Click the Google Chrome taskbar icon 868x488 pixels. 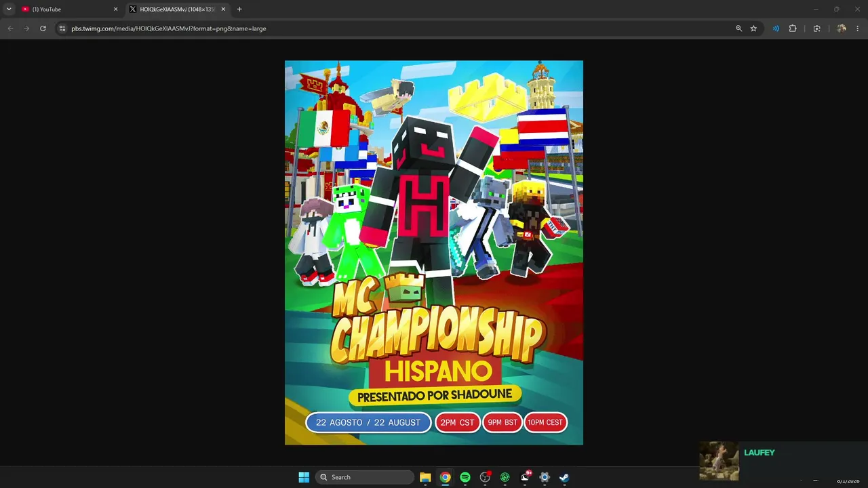click(x=445, y=477)
